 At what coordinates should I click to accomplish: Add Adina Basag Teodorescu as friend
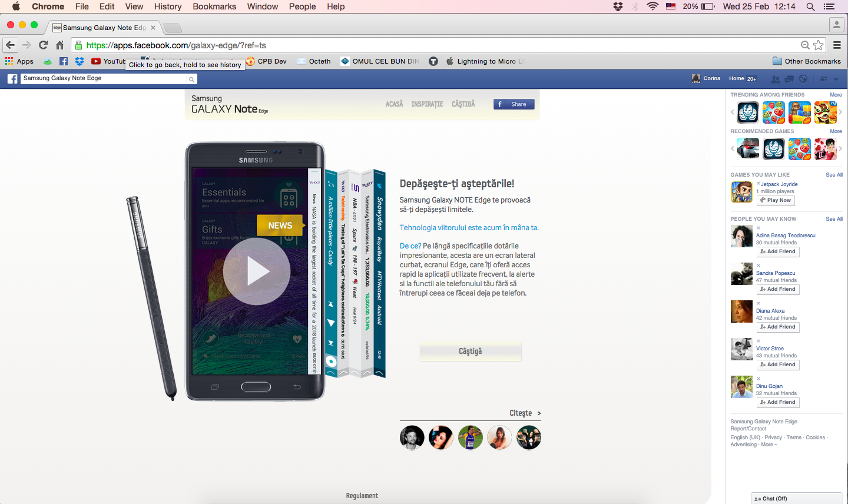778,251
